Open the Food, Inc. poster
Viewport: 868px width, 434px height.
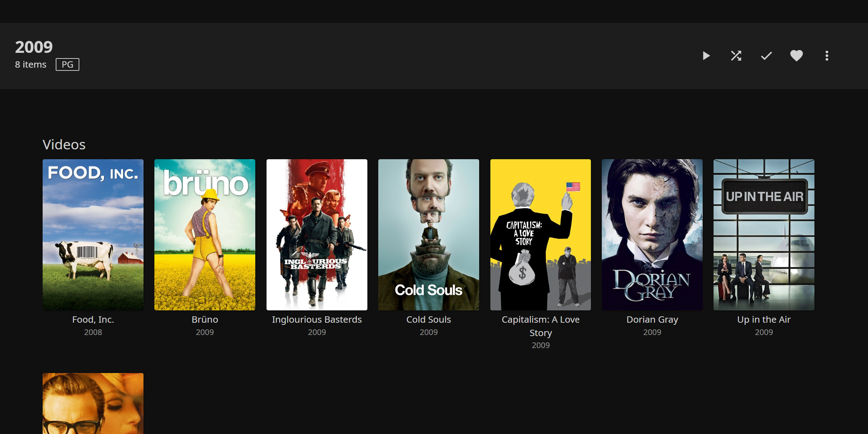pyautogui.click(x=93, y=235)
